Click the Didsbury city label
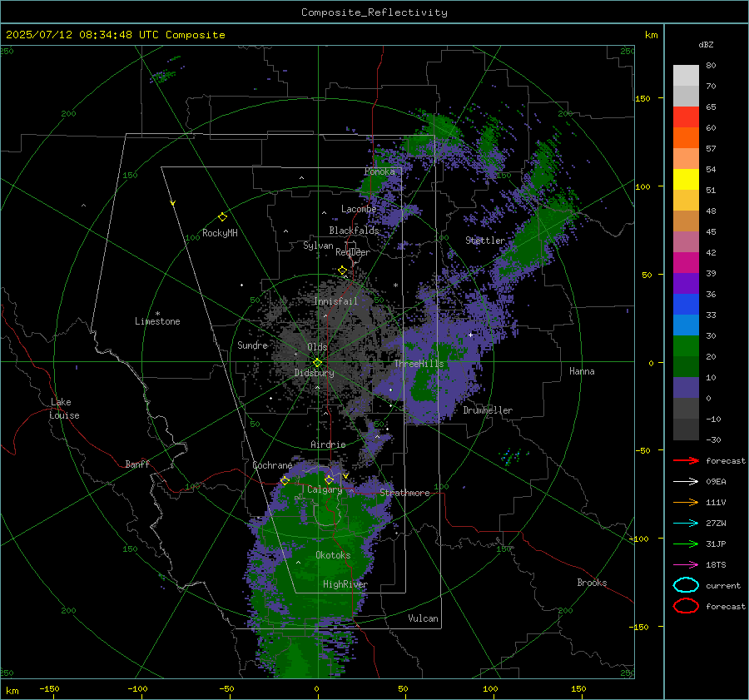This screenshot has width=749, height=700. tap(315, 373)
